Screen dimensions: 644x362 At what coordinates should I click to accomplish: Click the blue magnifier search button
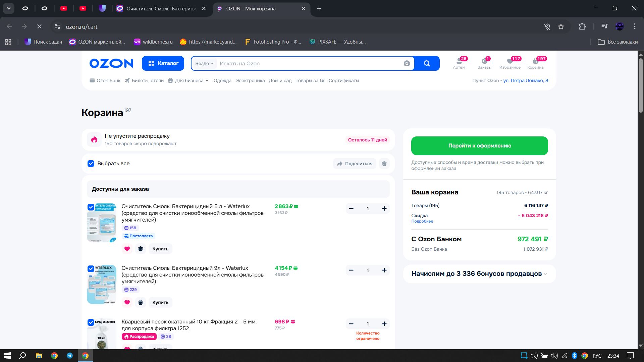pyautogui.click(x=427, y=63)
